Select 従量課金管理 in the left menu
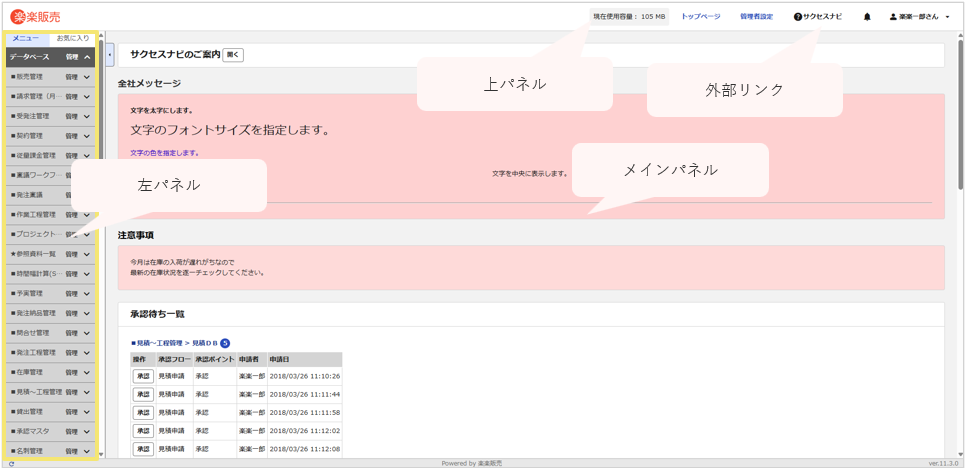Viewport: 966px width, 469px height. [x=34, y=156]
